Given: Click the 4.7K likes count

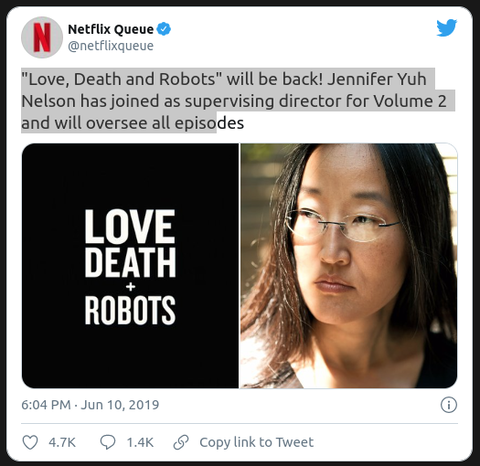Looking at the screenshot, I should [x=62, y=442].
